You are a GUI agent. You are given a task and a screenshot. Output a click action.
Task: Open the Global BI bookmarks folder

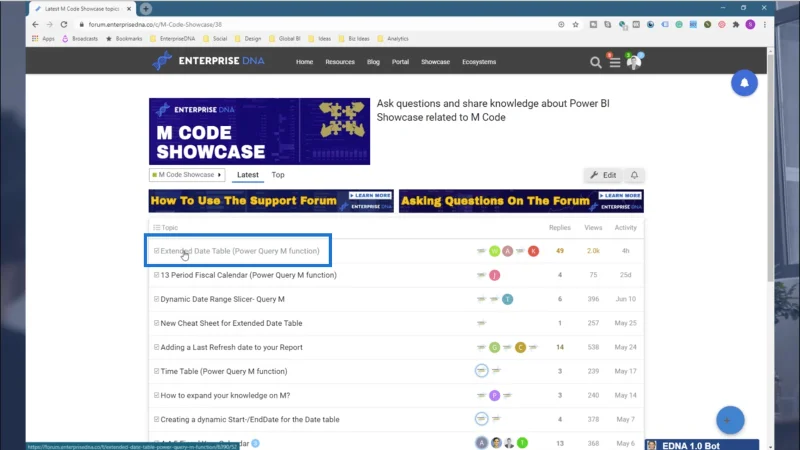point(285,39)
